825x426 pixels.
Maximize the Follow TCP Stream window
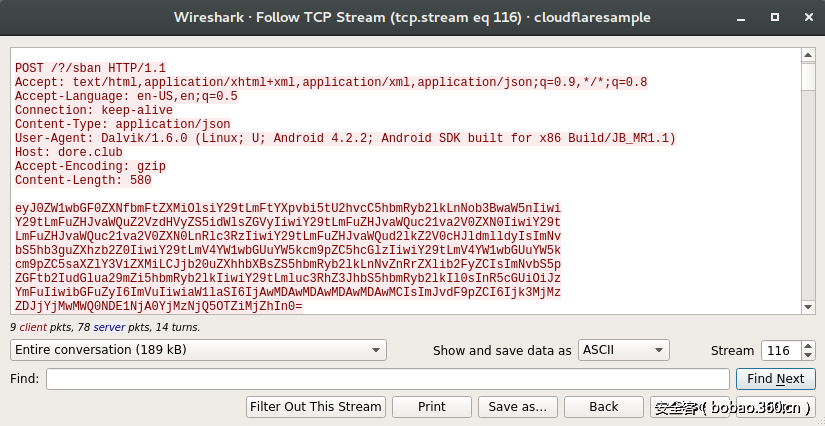[x=773, y=18]
